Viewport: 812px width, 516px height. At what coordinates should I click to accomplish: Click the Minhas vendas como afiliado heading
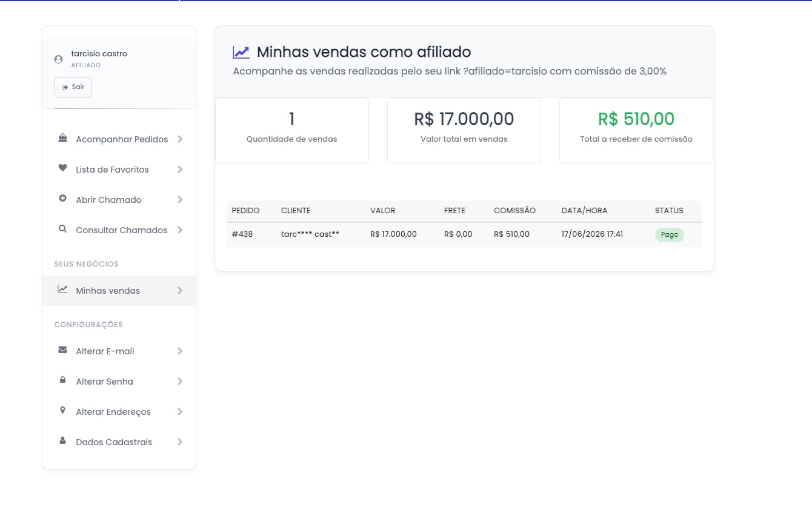pos(364,52)
